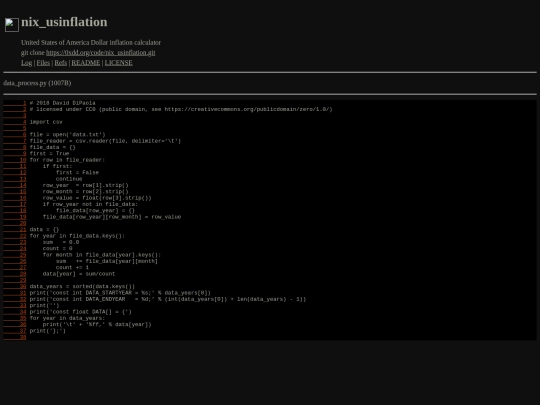Image resolution: width=540 pixels, height=405 pixels.
Task: Jump to line number 36 anchor
Action: click(15, 324)
